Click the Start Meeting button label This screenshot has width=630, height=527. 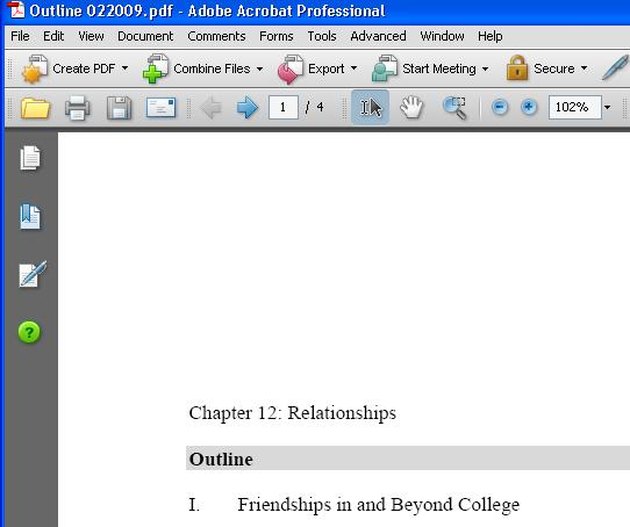(439, 69)
